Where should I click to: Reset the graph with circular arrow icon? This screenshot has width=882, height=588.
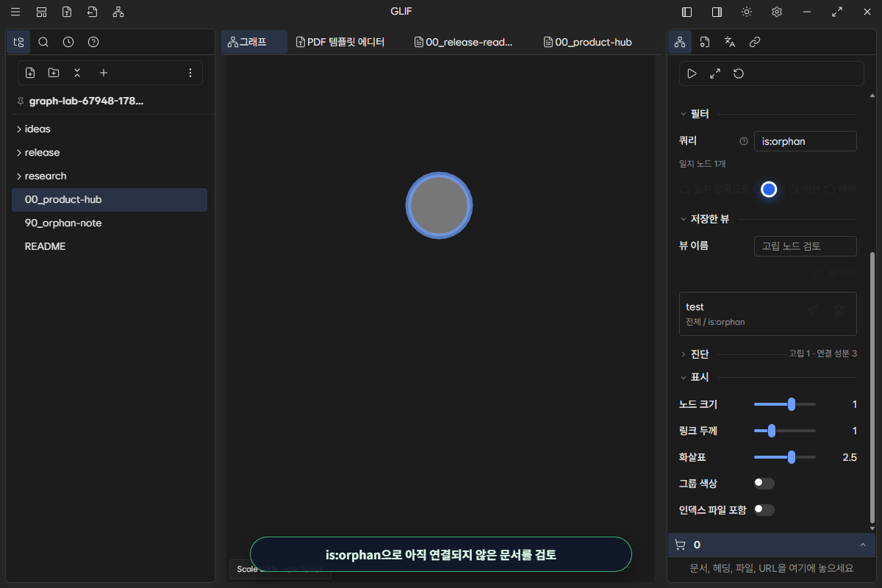click(x=739, y=73)
